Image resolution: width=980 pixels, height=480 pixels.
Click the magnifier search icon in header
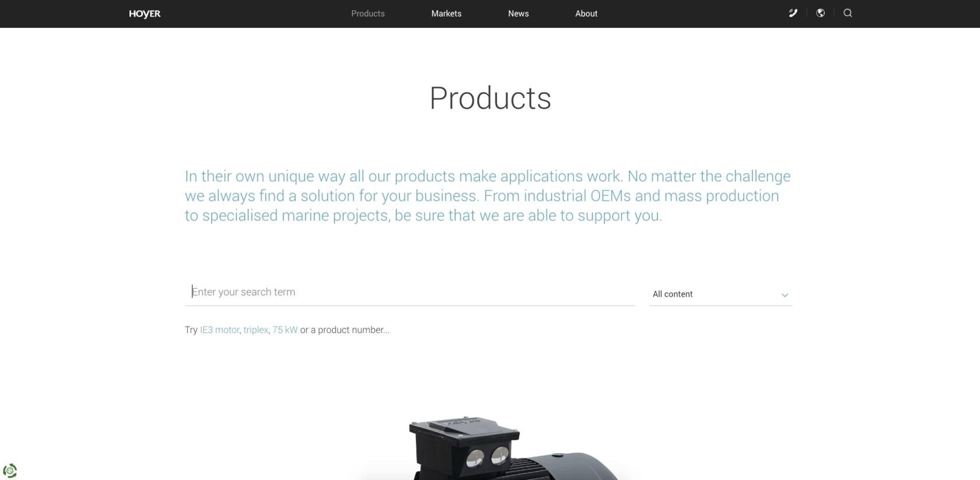[848, 13]
